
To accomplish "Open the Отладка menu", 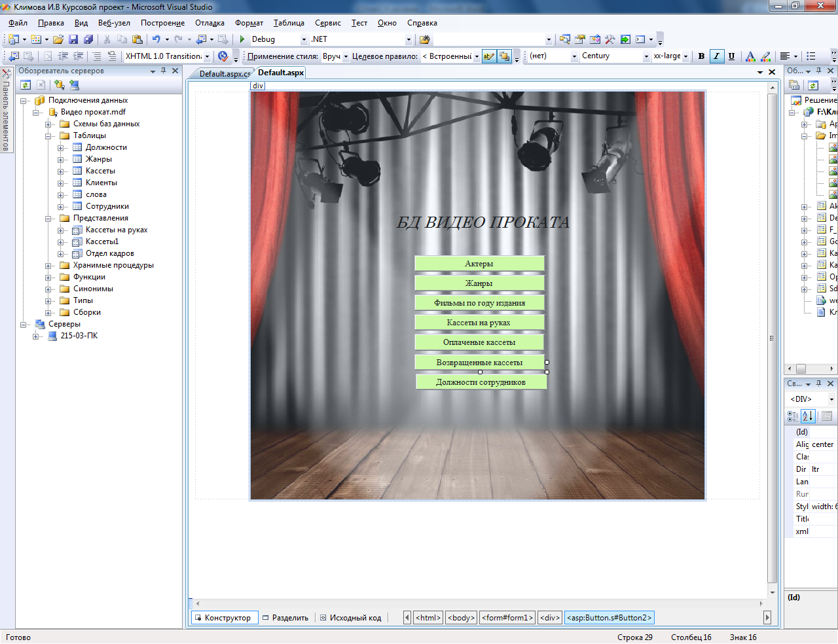I will click(209, 23).
